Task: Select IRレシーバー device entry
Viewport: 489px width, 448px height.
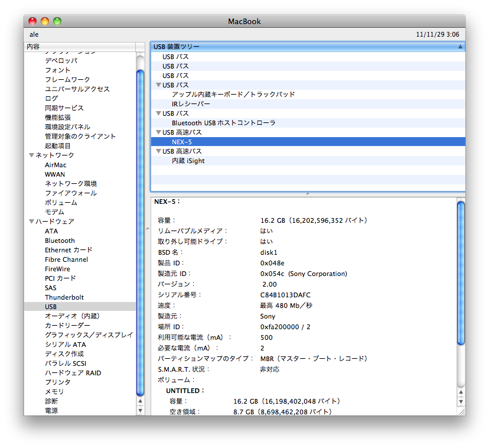Action: (190, 104)
